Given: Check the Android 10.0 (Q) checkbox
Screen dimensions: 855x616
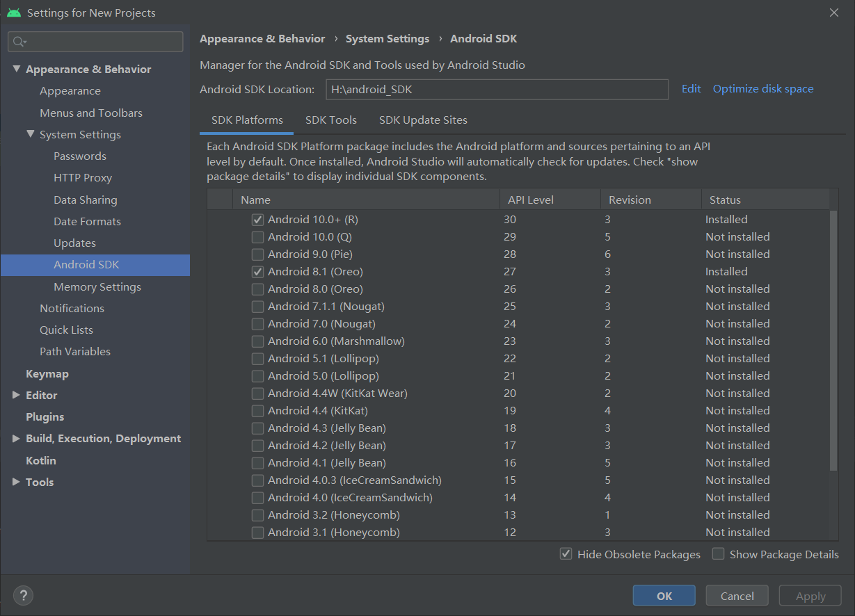Looking at the screenshot, I should pos(257,237).
